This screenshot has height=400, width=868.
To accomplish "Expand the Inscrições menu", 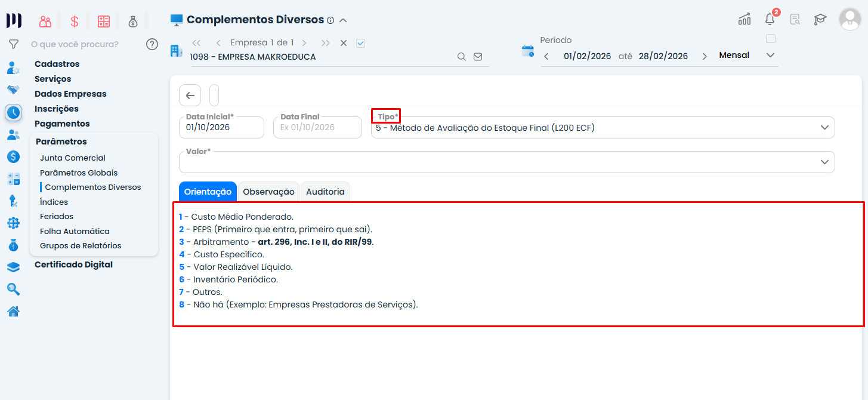I will pyautogui.click(x=57, y=109).
